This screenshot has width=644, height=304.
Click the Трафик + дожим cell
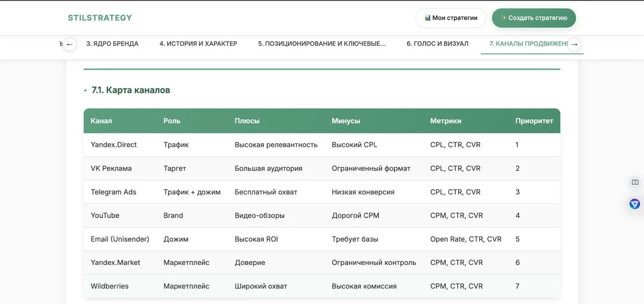point(192,192)
